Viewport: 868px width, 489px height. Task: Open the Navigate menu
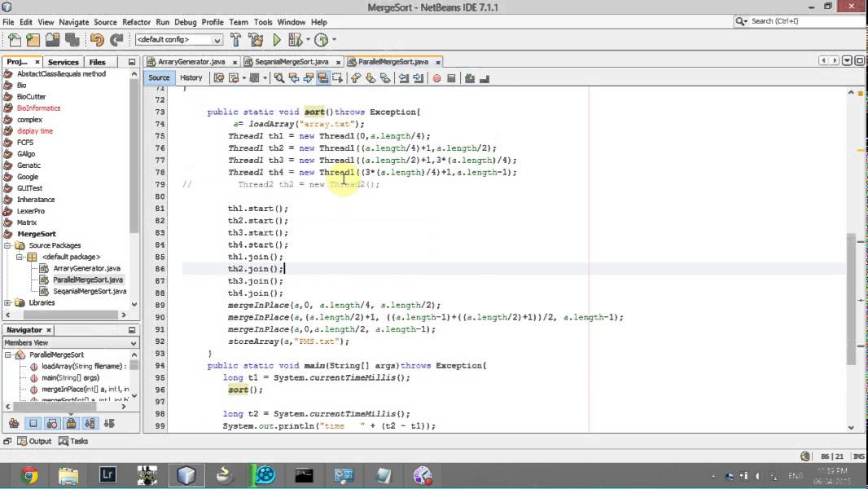click(x=73, y=22)
